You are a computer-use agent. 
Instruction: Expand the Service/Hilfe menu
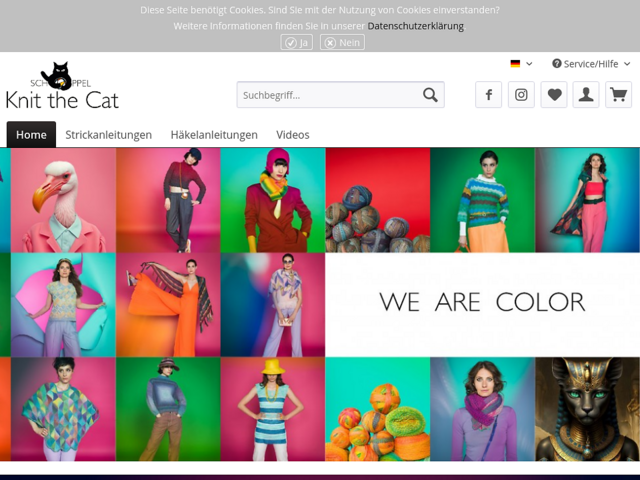pyautogui.click(x=591, y=64)
